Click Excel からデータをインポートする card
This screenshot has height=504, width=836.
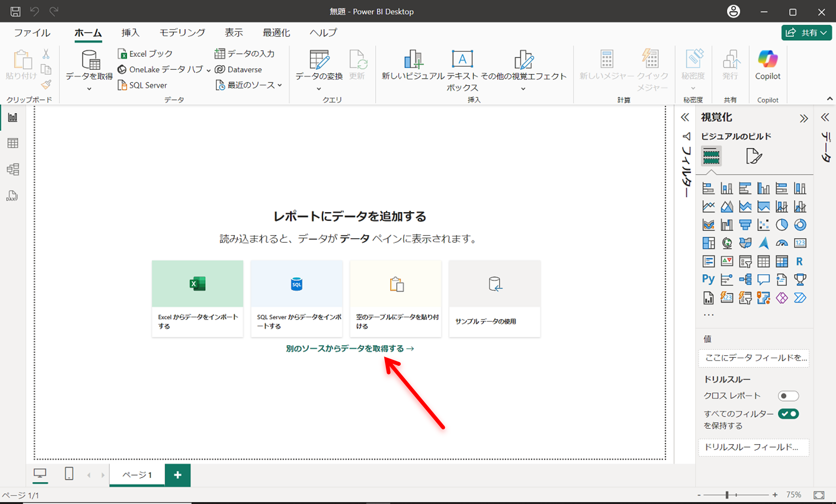click(197, 299)
